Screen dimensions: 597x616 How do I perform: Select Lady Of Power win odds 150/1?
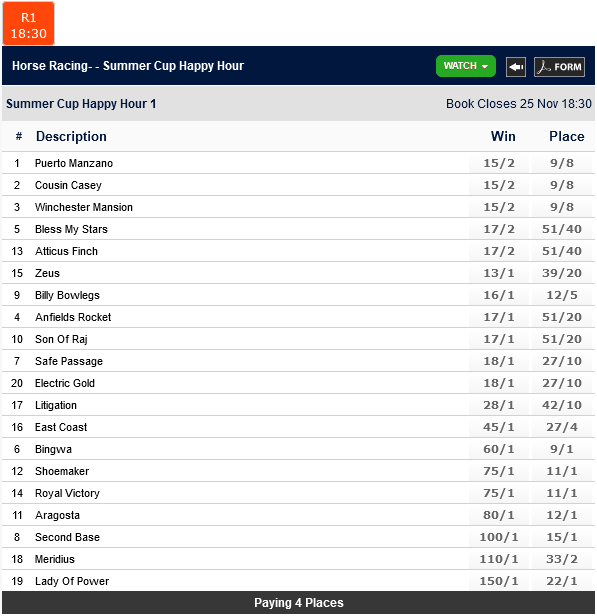click(x=499, y=581)
